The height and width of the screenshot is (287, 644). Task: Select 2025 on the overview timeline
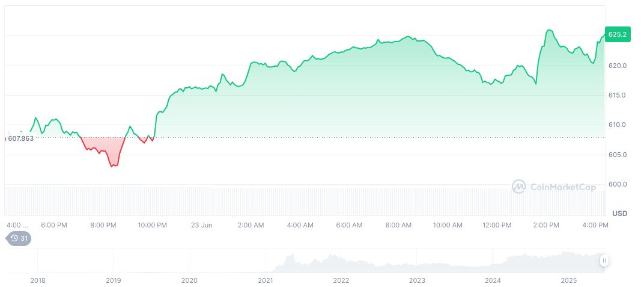568,280
